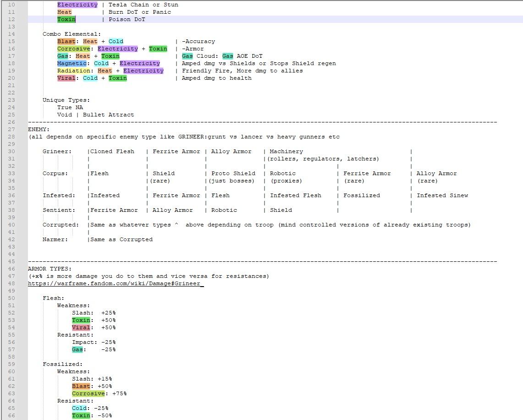Viewport: 523px width, 420px height.
Task: Click the "ARMOR TYPES:" heading
Action: [x=50, y=269]
